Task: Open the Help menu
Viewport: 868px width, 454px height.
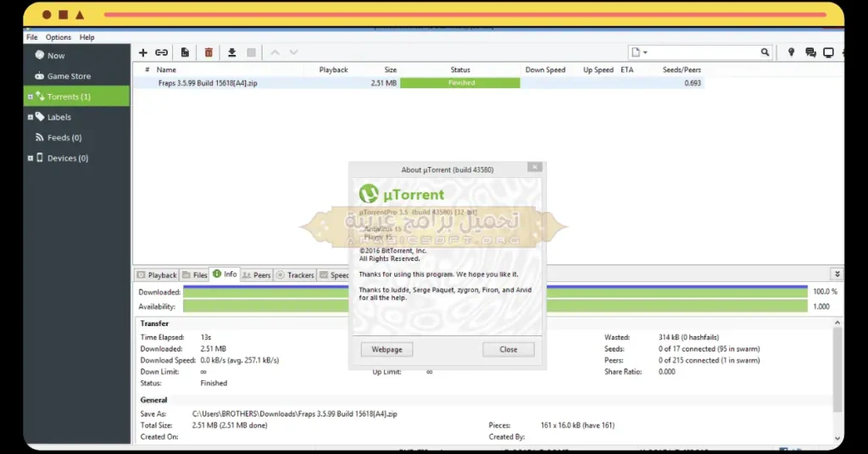Action: [87, 37]
